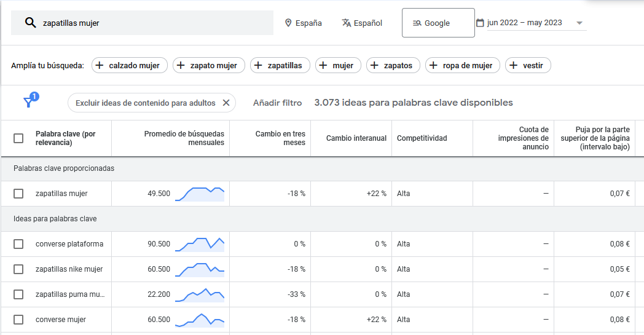Add 'mujer' suggestion chip
Image resolution: width=644 pixels, height=335 pixels.
coord(338,65)
